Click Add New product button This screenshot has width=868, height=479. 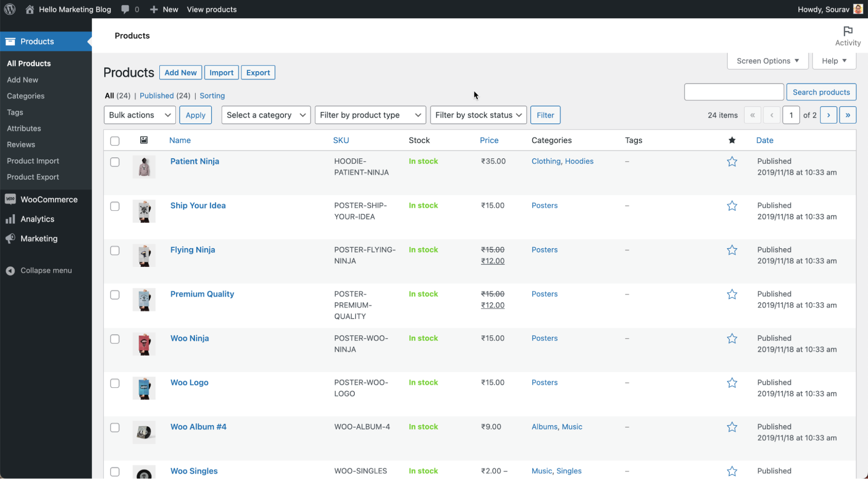click(x=180, y=72)
